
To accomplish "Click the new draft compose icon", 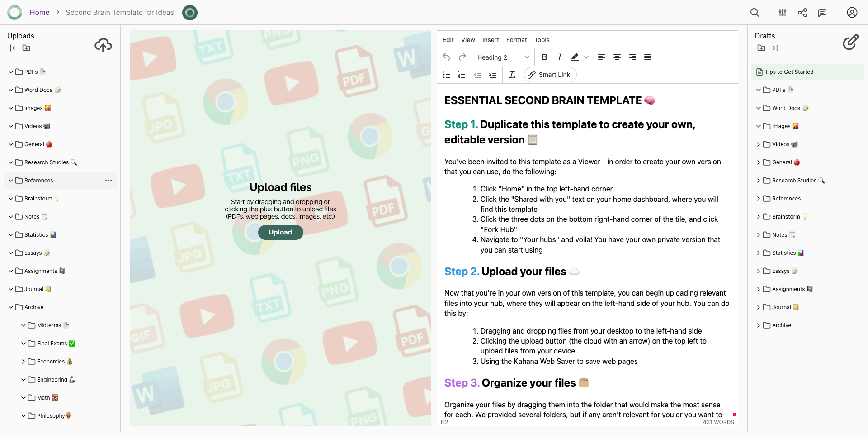I will 850,42.
